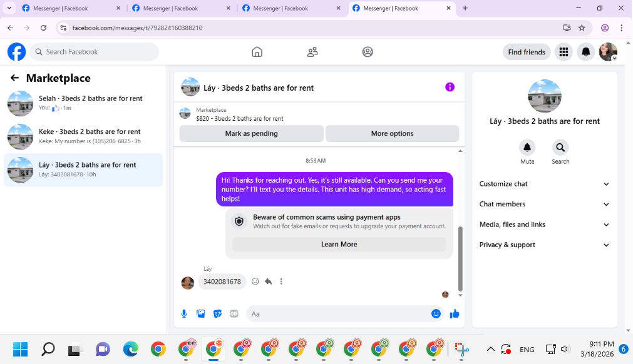Open the account profile picture menu
This screenshot has height=364, width=633.
coord(608,52)
